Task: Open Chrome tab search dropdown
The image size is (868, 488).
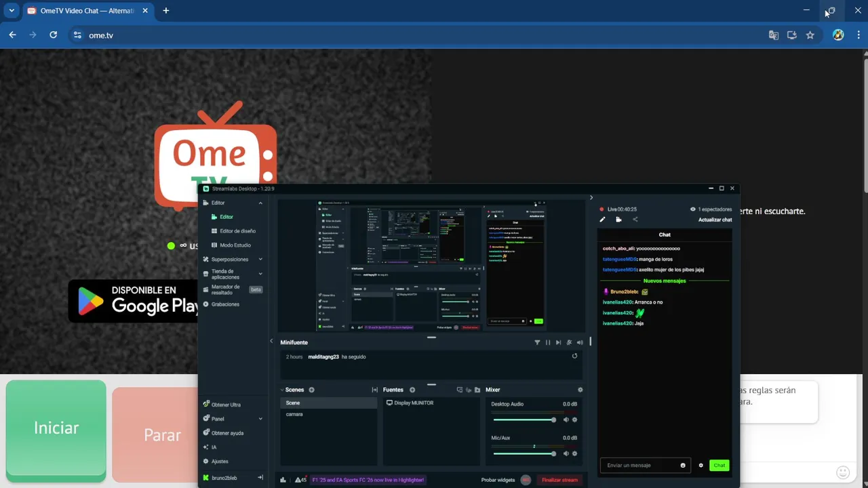Action: click(x=12, y=11)
